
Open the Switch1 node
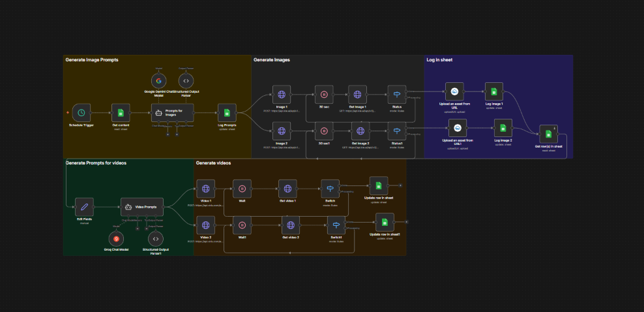tap(336, 225)
